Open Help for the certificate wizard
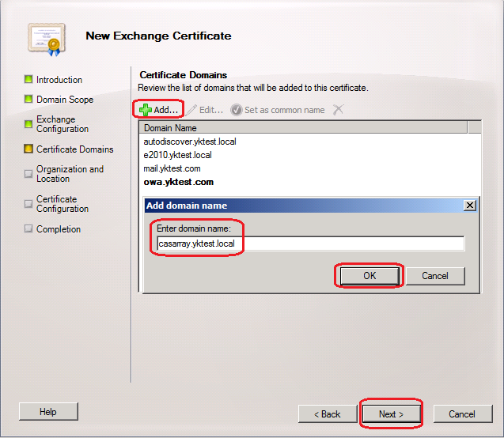The width and height of the screenshot is (504, 438). (x=48, y=412)
